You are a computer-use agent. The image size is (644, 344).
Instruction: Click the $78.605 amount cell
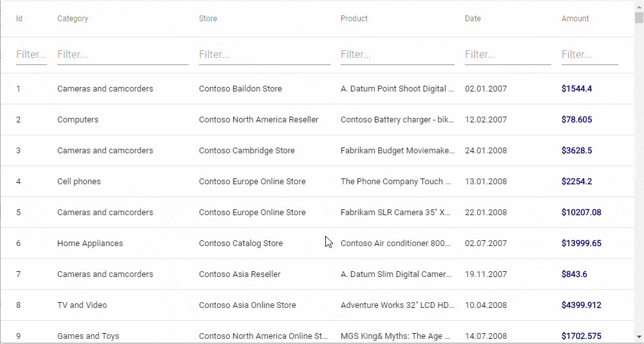click(x=576, y=120)
